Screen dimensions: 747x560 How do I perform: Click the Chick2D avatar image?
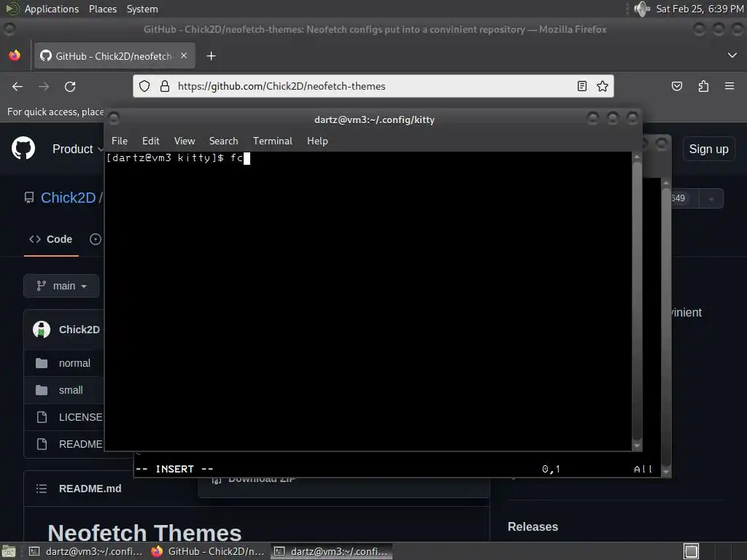click(42, 330)
